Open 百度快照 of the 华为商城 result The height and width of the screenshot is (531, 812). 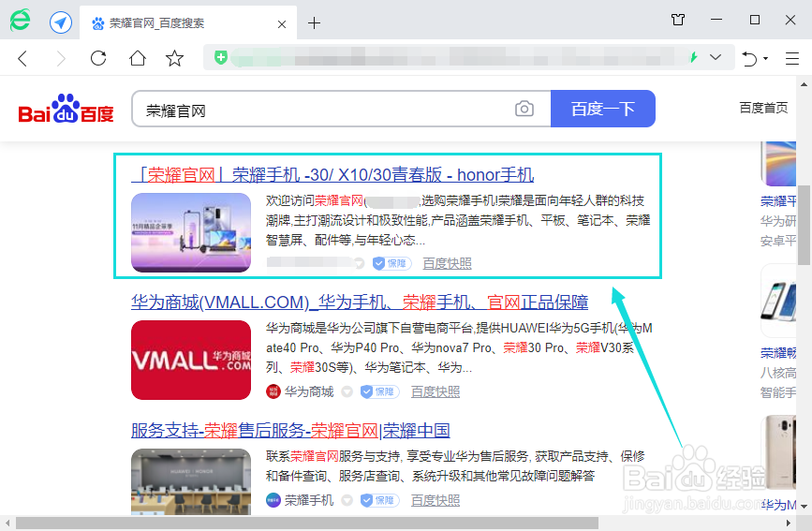click(x=435, y=391)
